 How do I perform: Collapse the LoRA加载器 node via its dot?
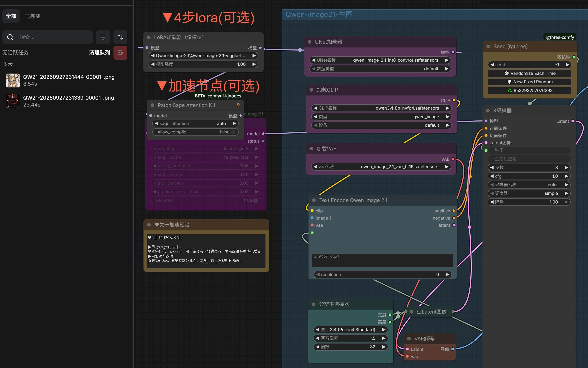pos(148,37)
